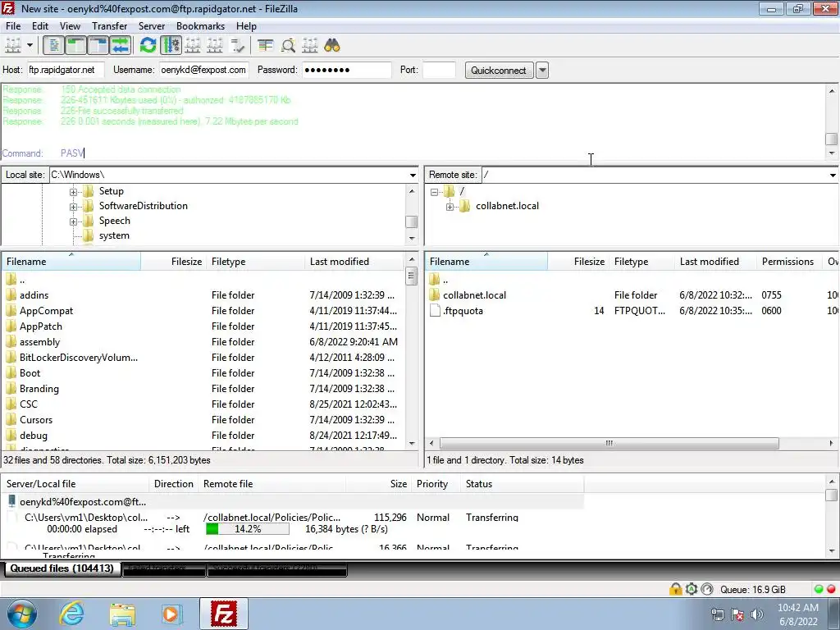Open the View menu
This screenshot has height=630, width=840.
point(70,25)
